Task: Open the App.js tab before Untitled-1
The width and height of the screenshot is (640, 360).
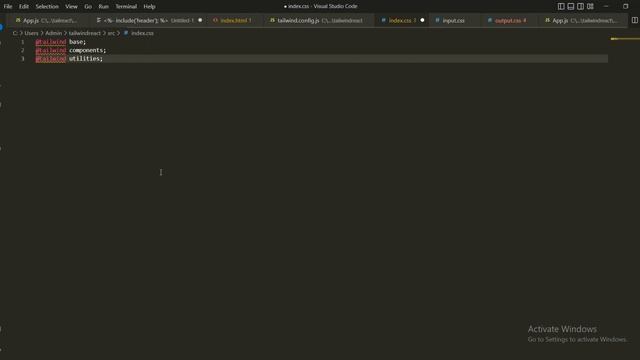Action: point(49,20)
